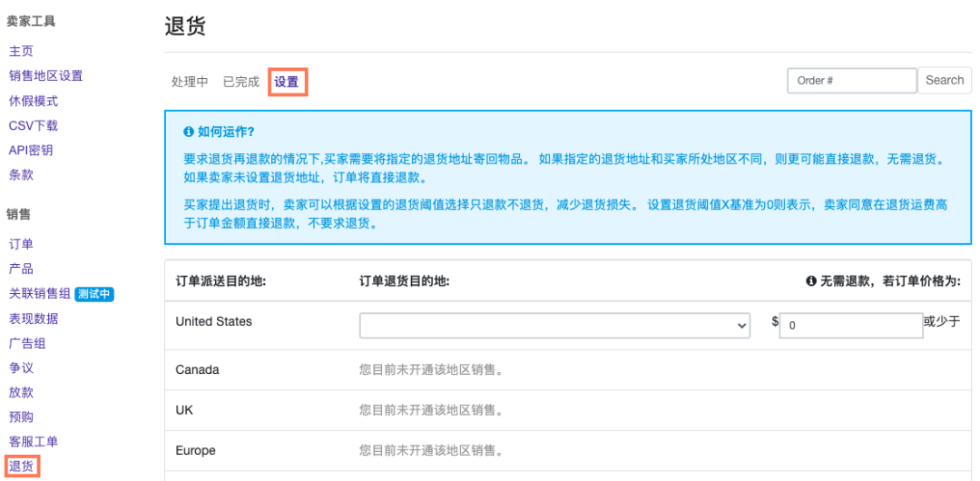The height and width of the screenshot is (481, 980).
Task: Click the 销售 sidebar section heading
Action: [x=19, y=214]
